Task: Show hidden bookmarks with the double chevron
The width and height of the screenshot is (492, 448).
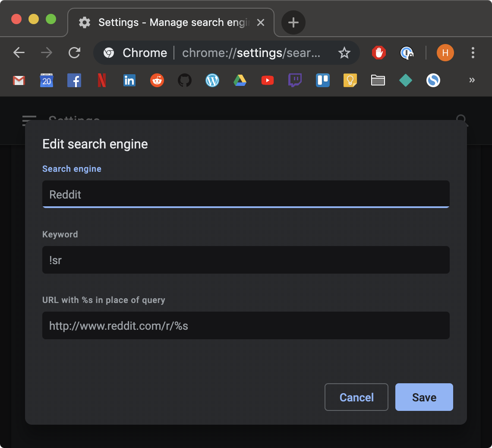Action: (472, 80)
